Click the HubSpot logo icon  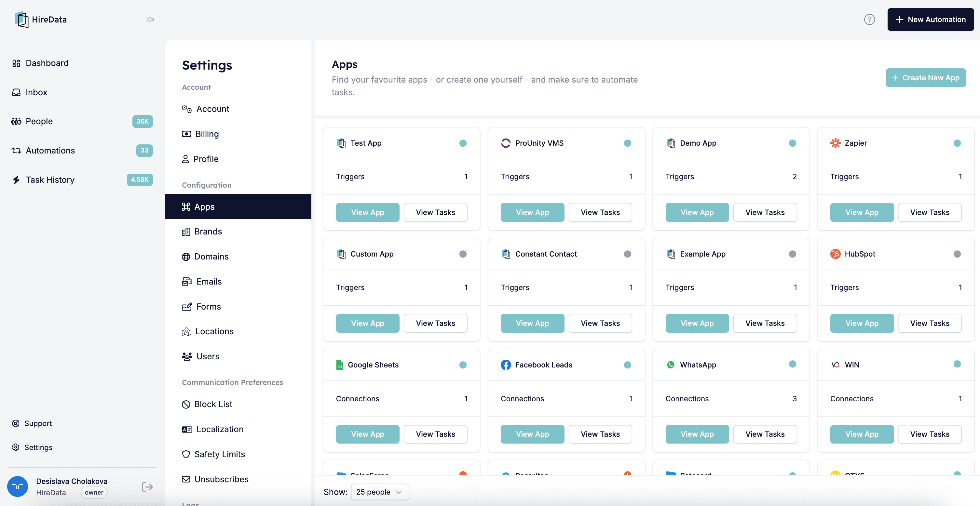tap(836, 254)
